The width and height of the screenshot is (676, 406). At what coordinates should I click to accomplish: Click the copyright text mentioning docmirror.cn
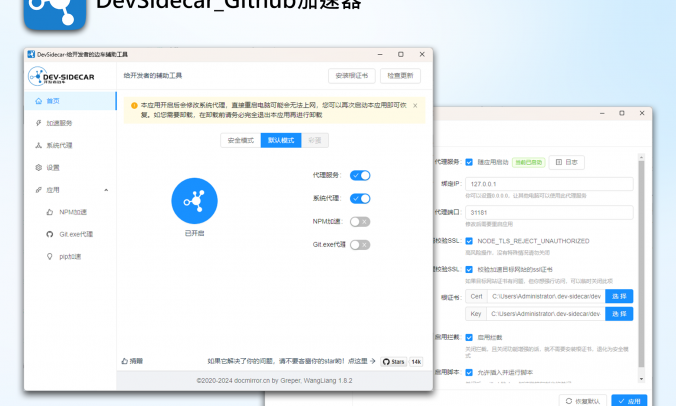coord(274,381)
